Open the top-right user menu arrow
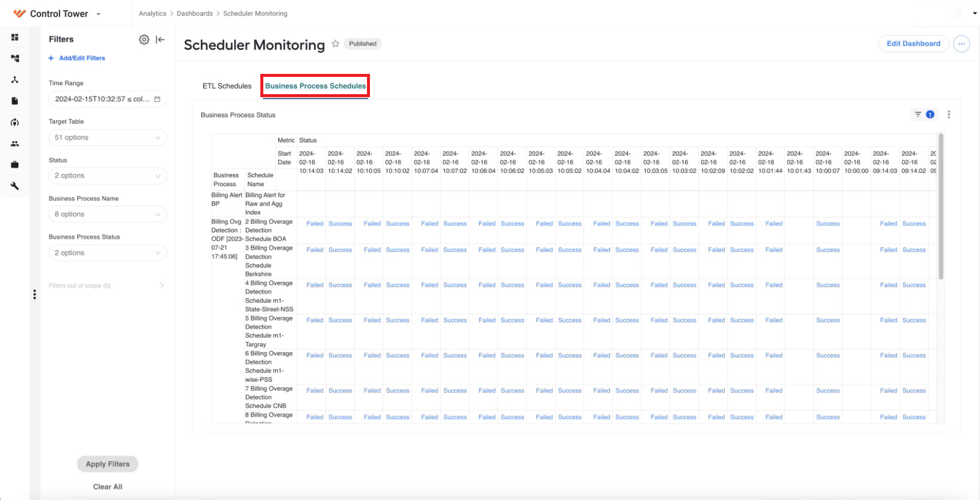The height and width of the screenshot is (500, 980). 975,13
